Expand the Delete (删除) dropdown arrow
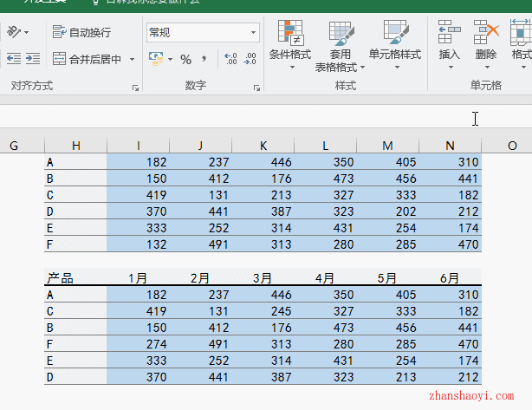532x410 pixels. (487, 68)
